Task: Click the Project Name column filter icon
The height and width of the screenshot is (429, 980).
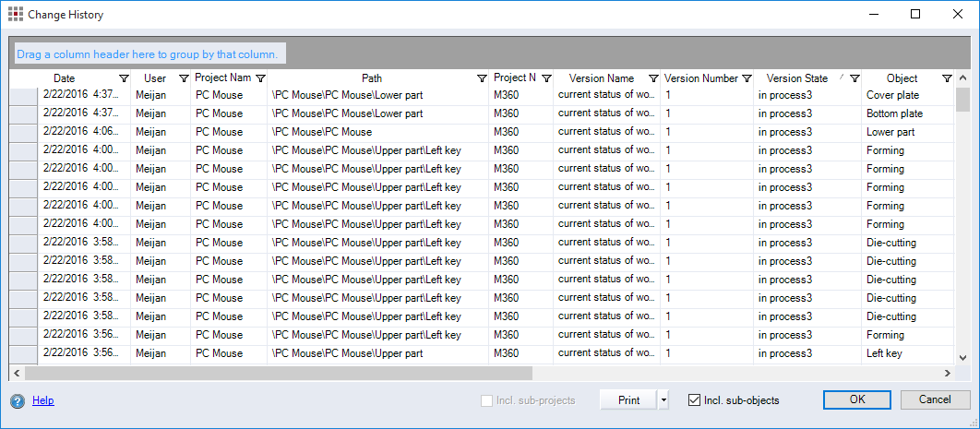Action: [x=260, y=79]
